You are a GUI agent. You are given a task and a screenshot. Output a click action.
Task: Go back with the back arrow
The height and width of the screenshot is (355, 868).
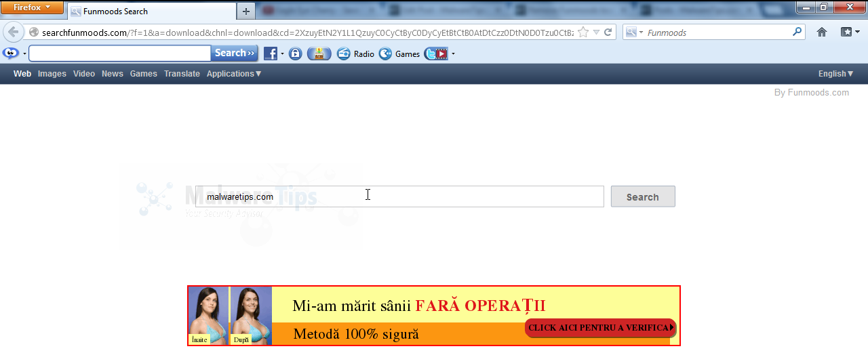[x=13, y=32]
